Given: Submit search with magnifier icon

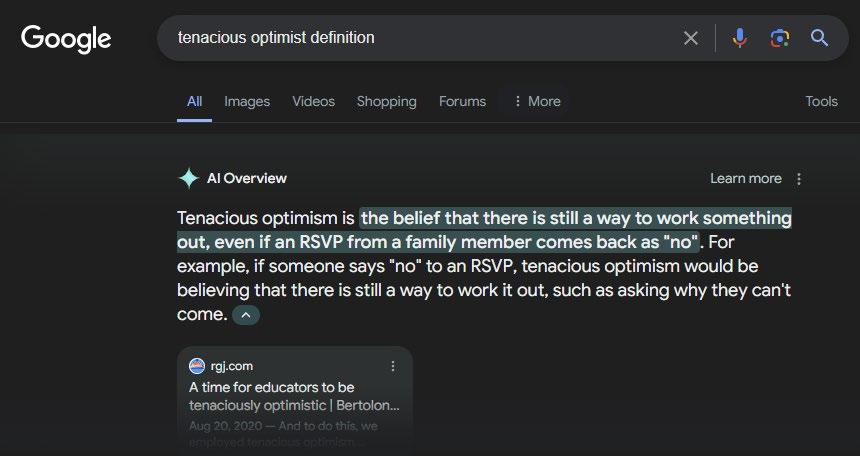Looking at the screenshot, I should click(x=819, y=38).
